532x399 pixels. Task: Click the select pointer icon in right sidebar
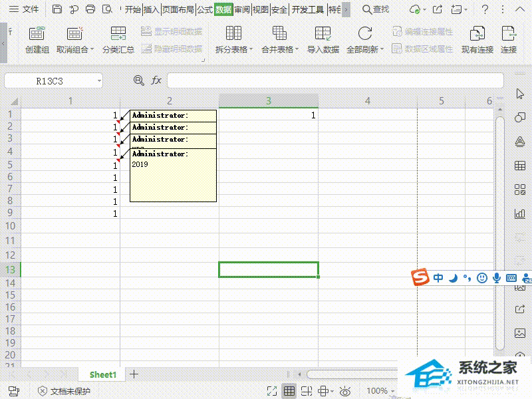tap(520, 94)
